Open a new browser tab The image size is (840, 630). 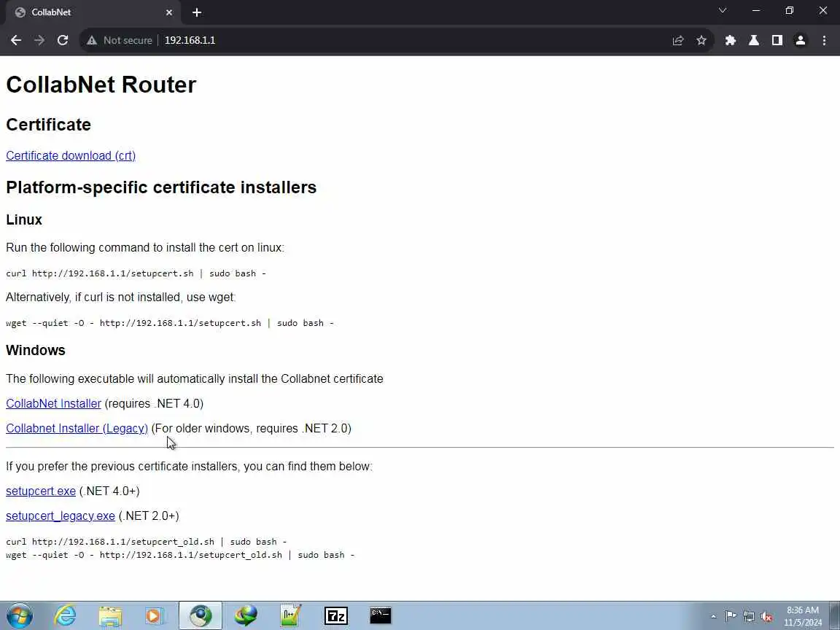[x=197, y=12]
